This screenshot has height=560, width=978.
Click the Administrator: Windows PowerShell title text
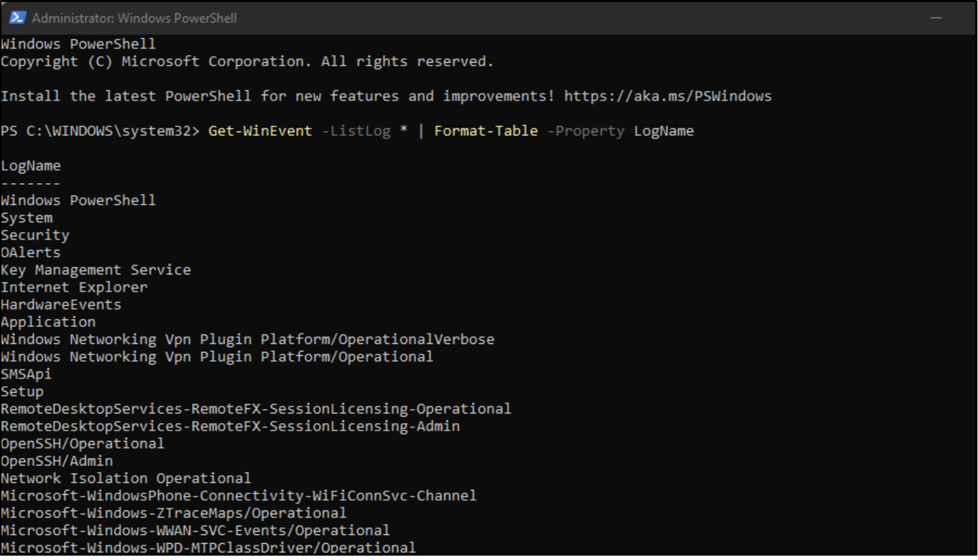click(x=134, y=18)
